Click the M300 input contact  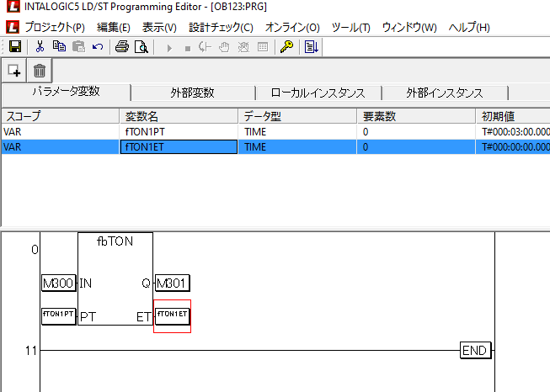(x=58, y=283)
